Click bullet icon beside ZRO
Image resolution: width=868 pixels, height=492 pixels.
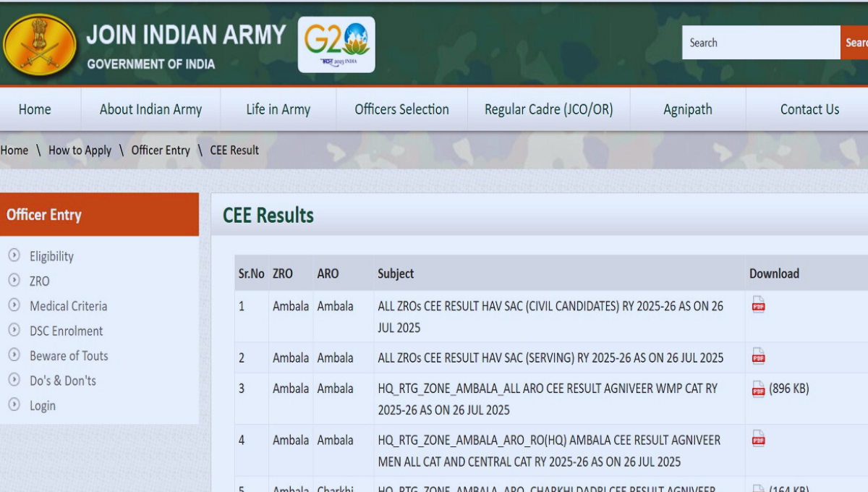(14, 280)
